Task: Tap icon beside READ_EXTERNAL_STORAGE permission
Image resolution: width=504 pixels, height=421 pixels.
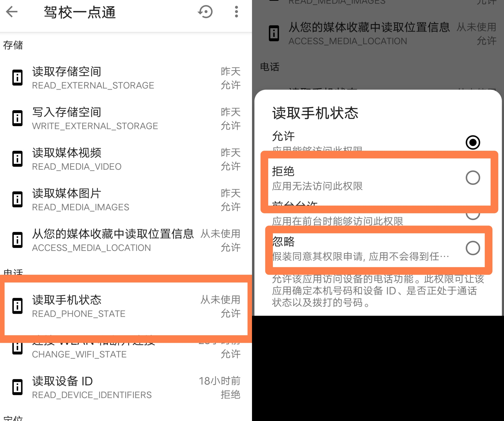Action: (x=17, y=78)
